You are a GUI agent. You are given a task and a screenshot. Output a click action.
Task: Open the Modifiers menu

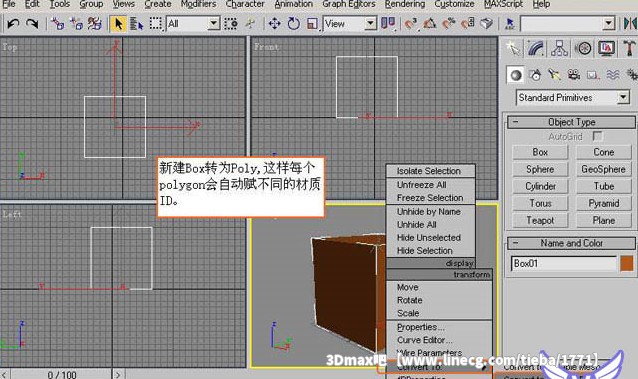198,4
